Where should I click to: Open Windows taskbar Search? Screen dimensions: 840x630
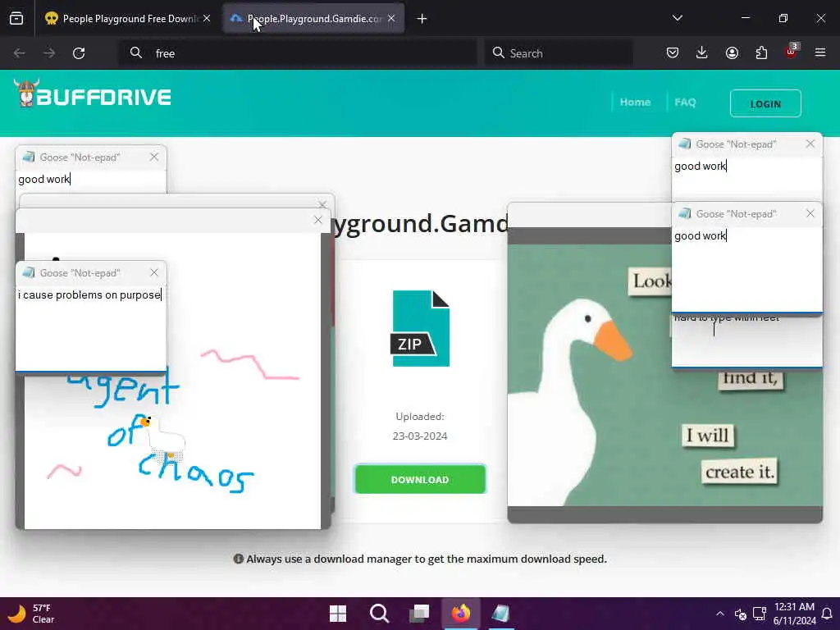coord(379,614)
